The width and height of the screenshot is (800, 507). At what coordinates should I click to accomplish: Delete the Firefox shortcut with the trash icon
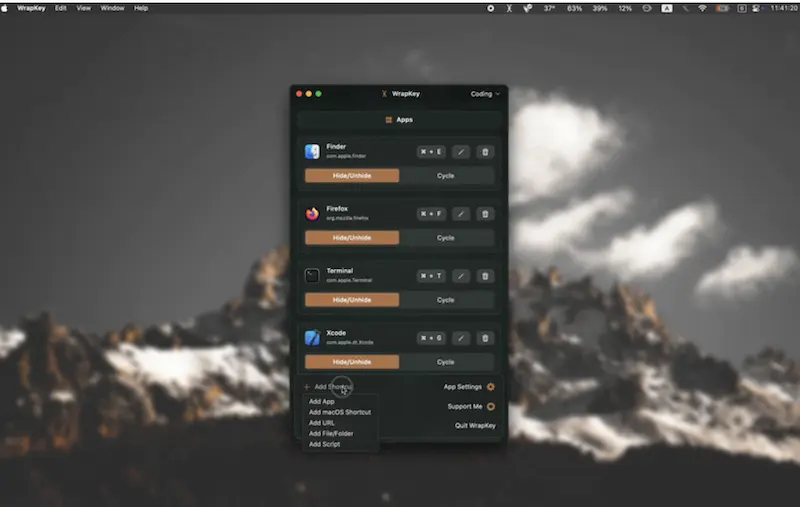[x=485, y=214]
